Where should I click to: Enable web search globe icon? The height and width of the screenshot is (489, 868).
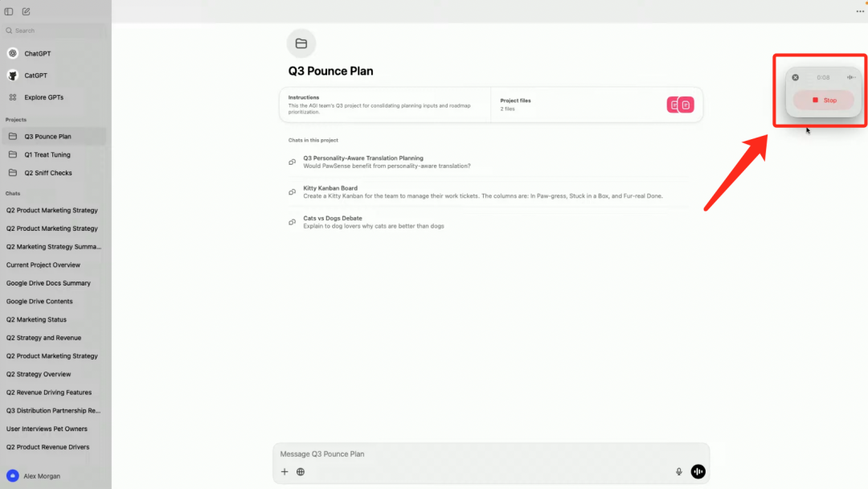click(x=301, y=472)
